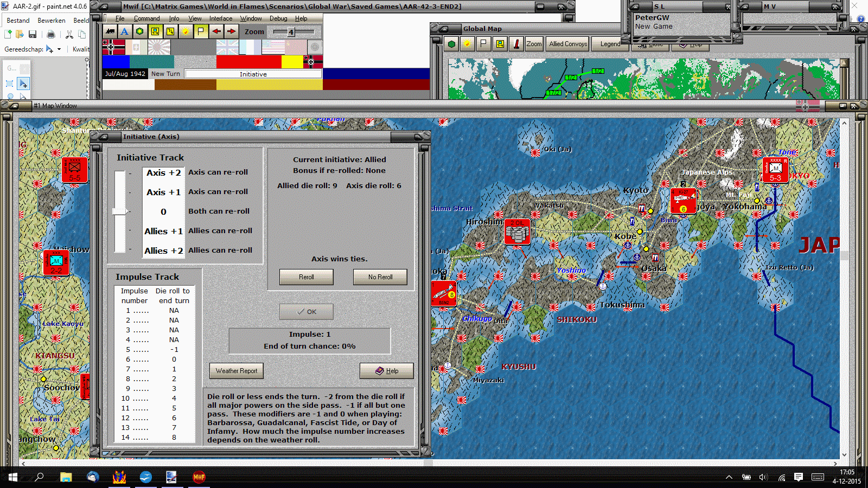Click paint.net print icon
868x488 pixels.
point(51,35)
